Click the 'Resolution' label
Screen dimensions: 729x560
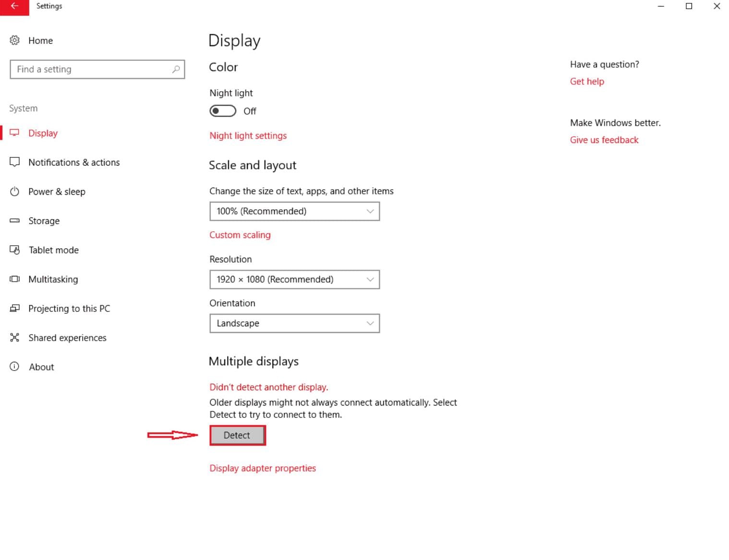tap(231, 259)
